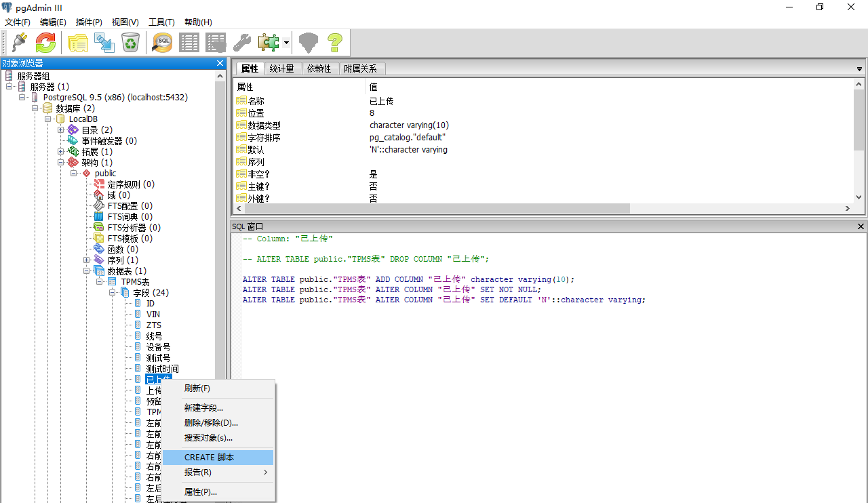868x503 pixels.
Task: Click the view filtered data icon
Action: [x=216, y=43]
